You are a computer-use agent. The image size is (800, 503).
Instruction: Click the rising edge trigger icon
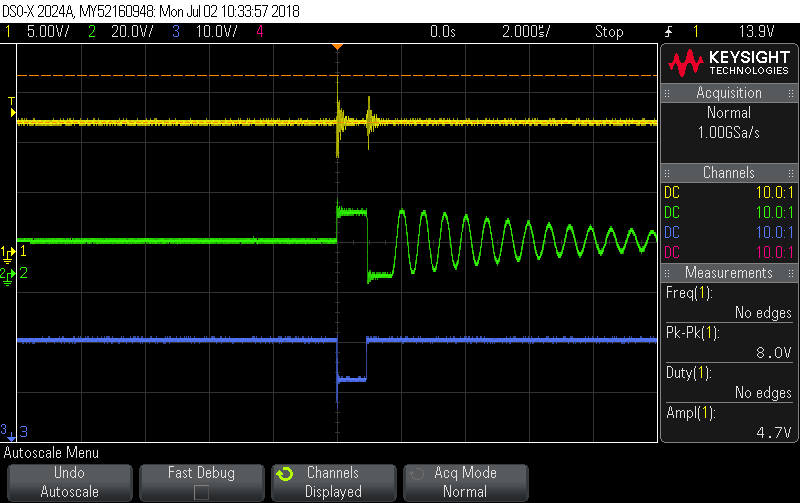[668, 32]
